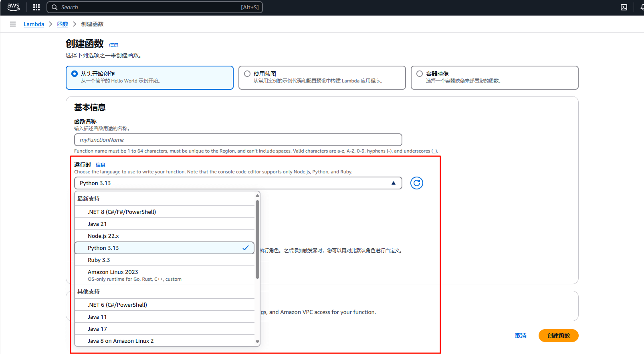This screenshot has height=354, width=644.
Task: Click the orange Create function (创建函数) button
Action: (x=558, y=336)
